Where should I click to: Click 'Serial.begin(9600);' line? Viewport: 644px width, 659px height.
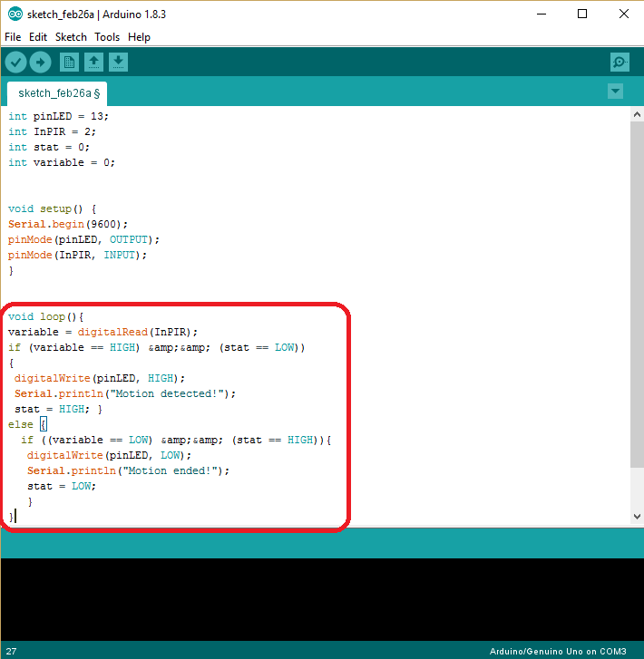(x=68, y=225)
